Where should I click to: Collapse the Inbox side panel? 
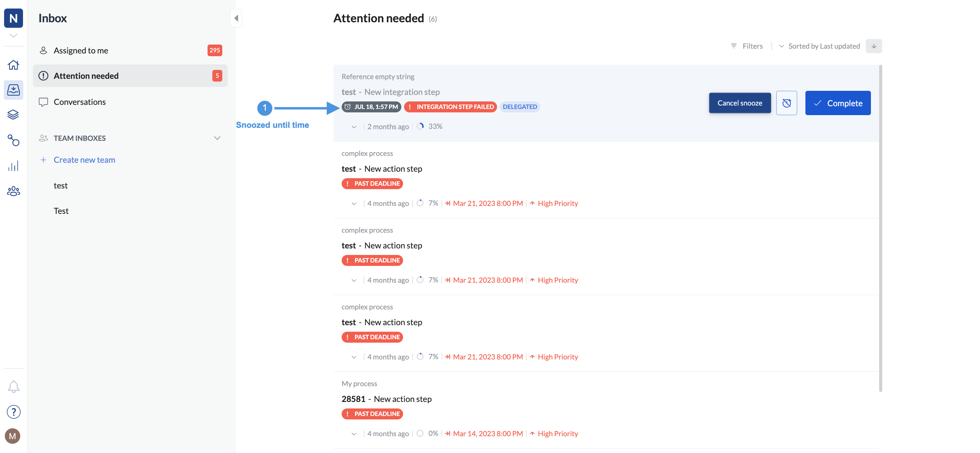click(x=236, y=18)
